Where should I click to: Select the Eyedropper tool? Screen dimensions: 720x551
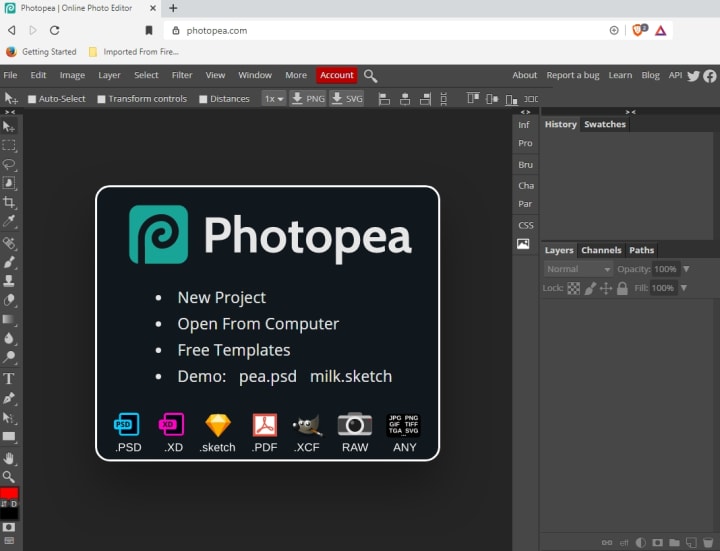9,221
